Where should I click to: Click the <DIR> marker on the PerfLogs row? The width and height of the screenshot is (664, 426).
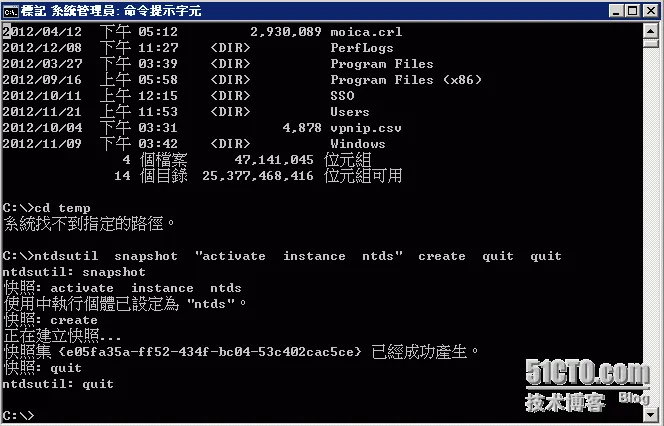point(230,48)
